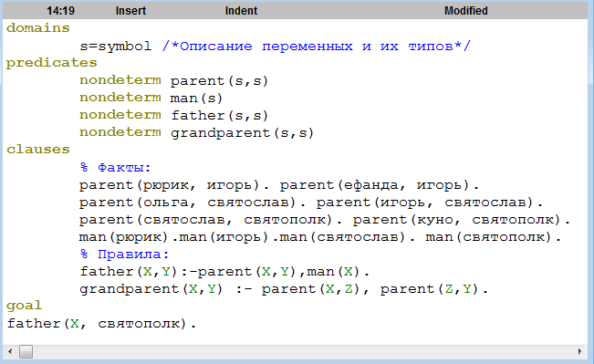Click the horizontal scrollbar thumb
The image size is (594, 364).
[26, 351]
